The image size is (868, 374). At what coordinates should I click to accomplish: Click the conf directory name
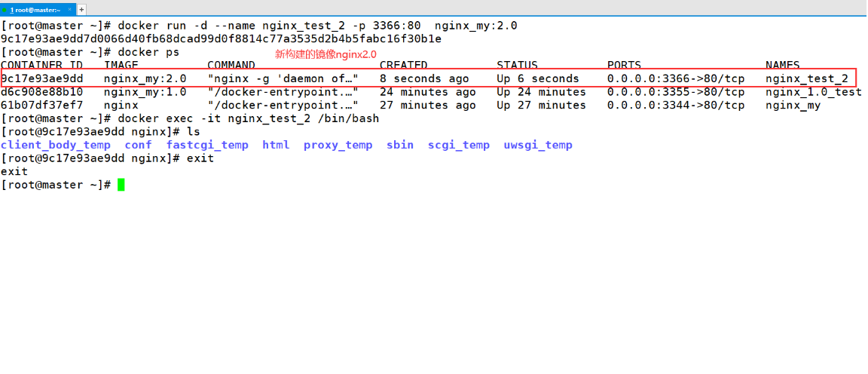point(139,146)
